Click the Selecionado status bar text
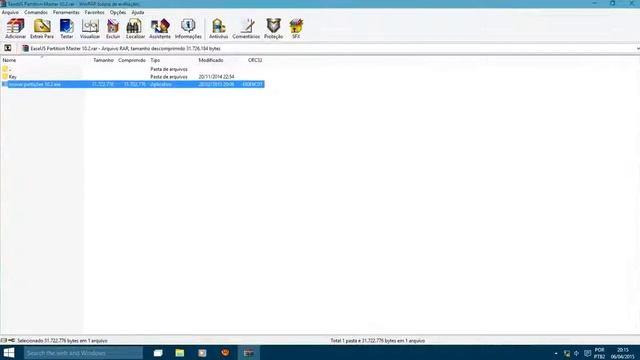640x360 pixels. coord(62,340)
